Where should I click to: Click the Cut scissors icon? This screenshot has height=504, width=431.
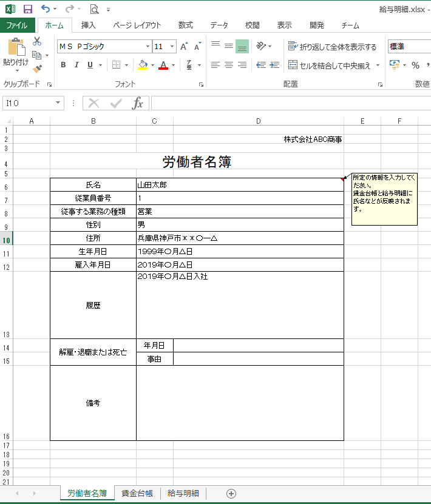pos(37,41)
